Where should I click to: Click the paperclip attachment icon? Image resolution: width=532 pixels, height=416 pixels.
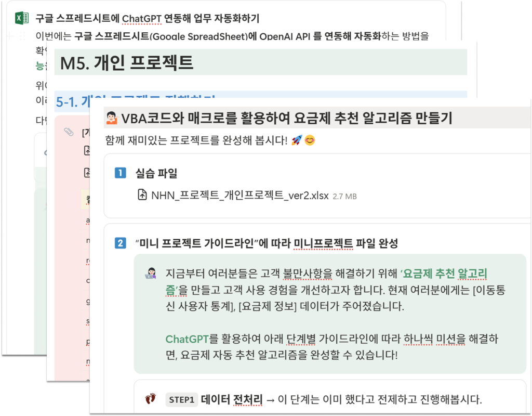[x=69, y=132]
